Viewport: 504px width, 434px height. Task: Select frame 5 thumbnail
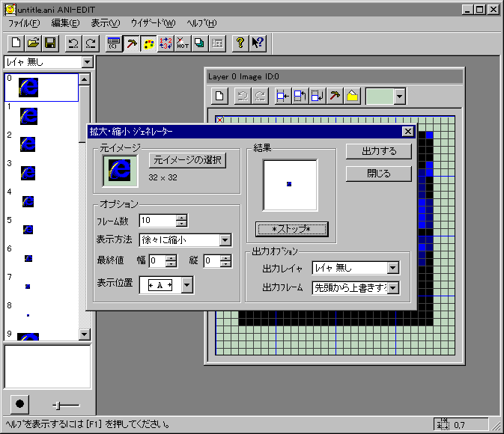pos(28,230)
